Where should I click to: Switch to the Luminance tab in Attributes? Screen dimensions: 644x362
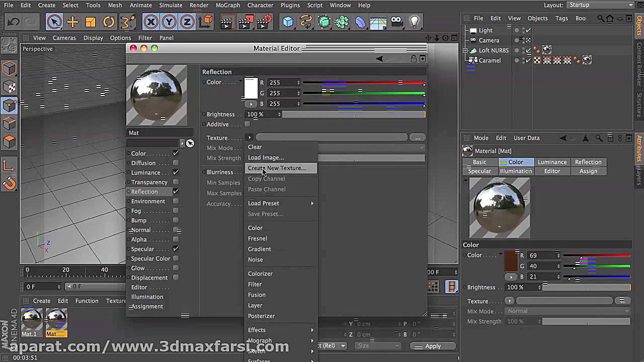tap(552, 162)
